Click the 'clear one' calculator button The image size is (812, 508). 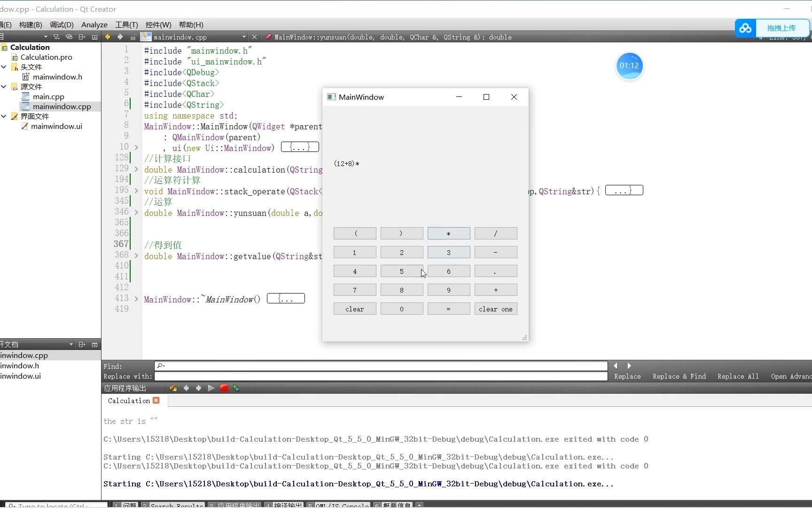[x=496, y=309]
